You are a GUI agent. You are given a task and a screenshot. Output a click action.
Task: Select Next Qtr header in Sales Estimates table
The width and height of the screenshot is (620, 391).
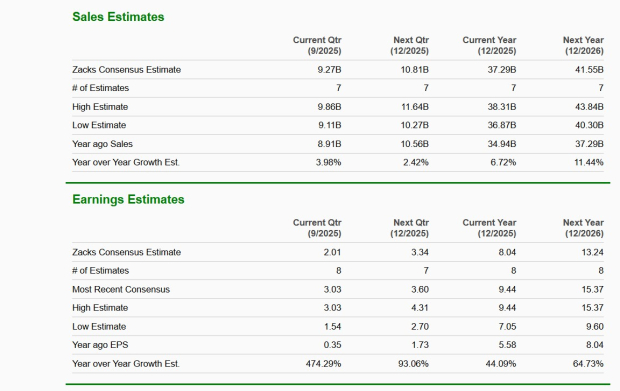point(409,45)
